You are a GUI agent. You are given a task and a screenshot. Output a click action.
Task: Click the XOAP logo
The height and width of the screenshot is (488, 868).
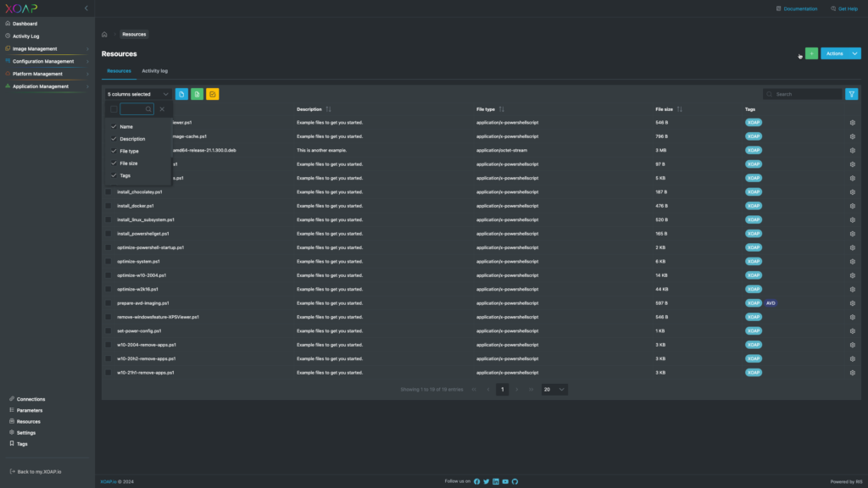(21, 8)
